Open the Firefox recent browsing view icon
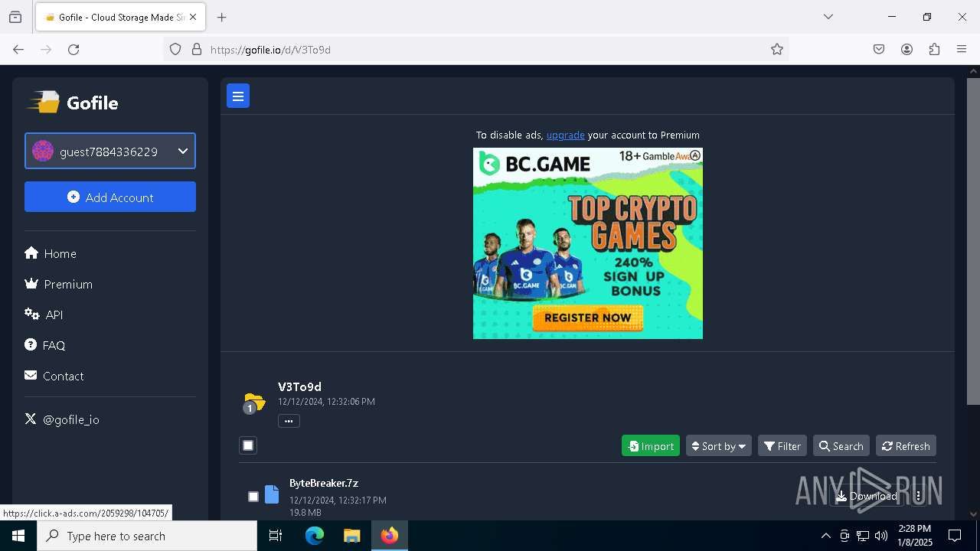This screenshot has height=551, width=980. [x=15, y=17]
